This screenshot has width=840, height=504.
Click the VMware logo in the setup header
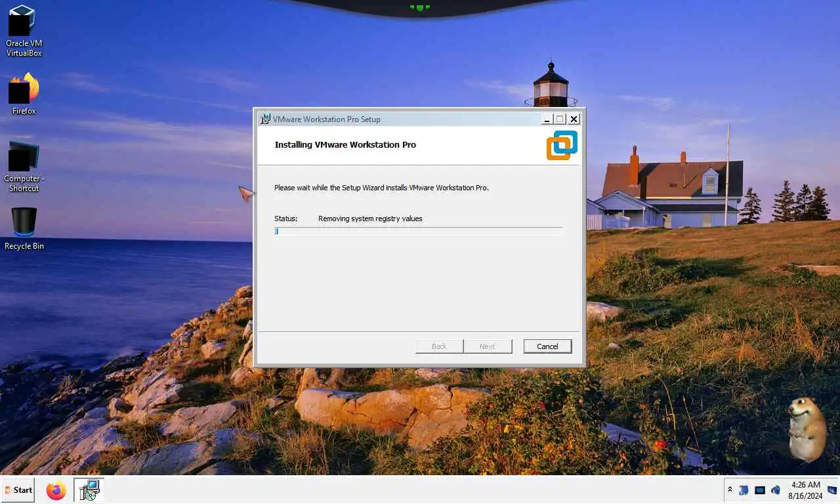[562, 145]
